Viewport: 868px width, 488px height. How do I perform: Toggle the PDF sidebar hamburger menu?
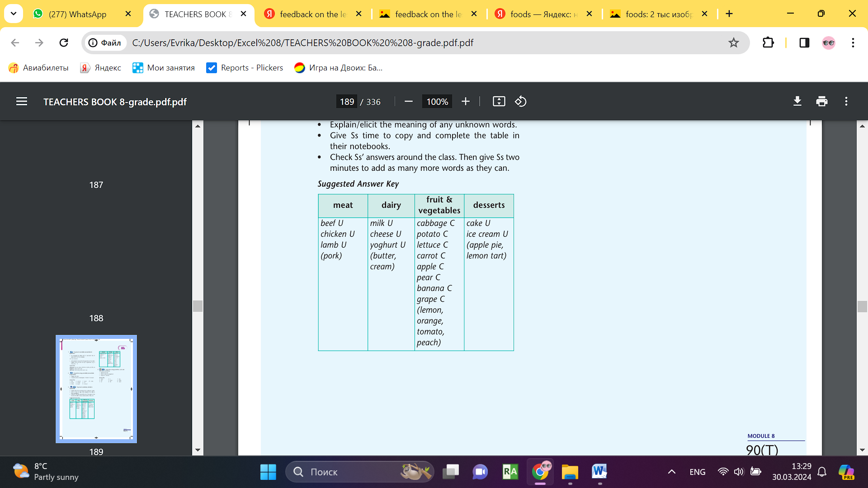(x=22, y=102)
